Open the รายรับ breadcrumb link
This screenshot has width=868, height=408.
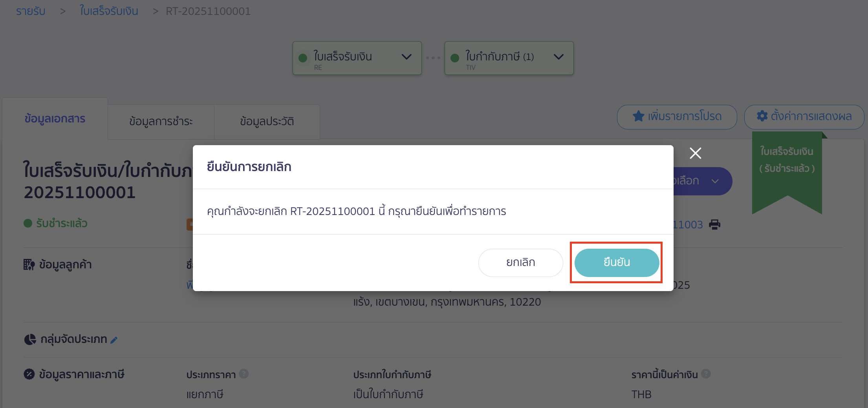(30, 11)
